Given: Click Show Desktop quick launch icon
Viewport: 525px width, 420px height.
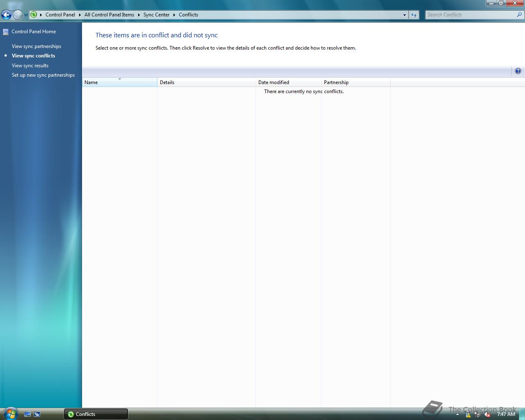Looking at the screenshot, I should [x=27, y=414].
